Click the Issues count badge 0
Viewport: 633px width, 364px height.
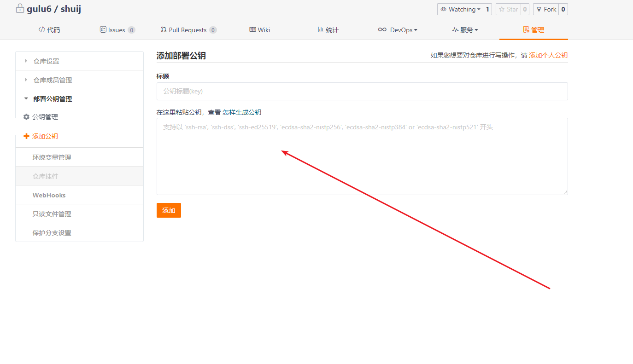coord(131,30)
